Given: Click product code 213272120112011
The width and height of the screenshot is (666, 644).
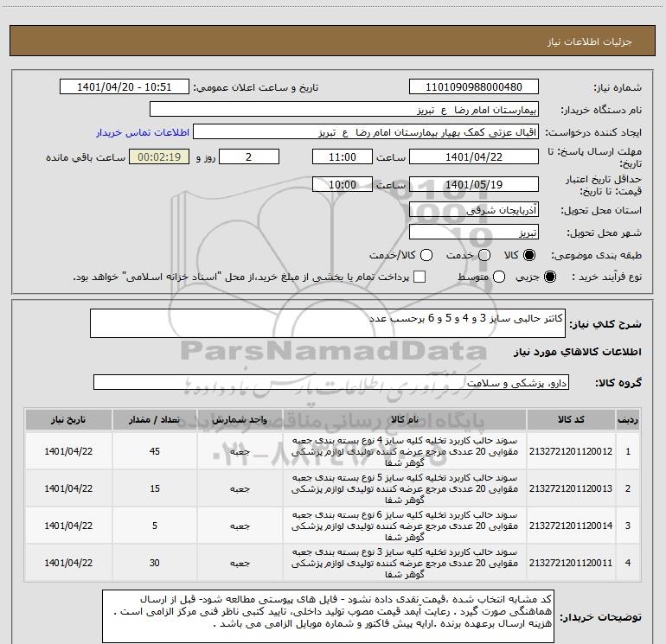Looking at the screenshot, I should pyautogui.click(x=571, y=563).
